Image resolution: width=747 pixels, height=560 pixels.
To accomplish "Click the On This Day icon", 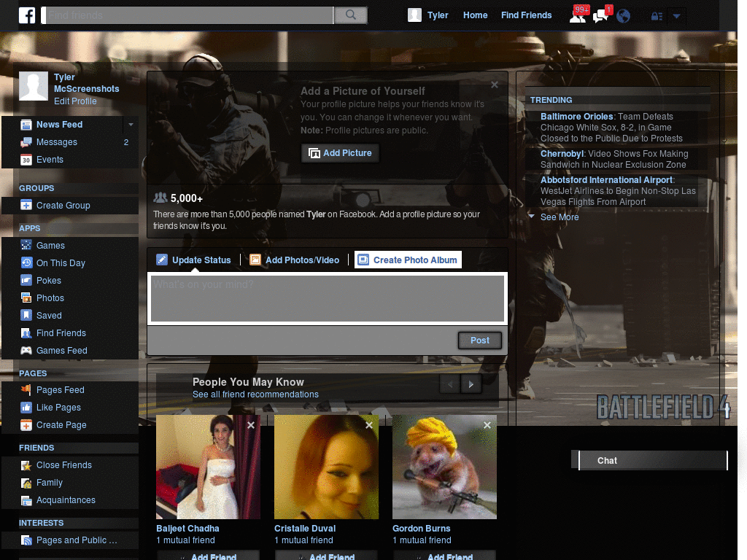I will point(26,262).
